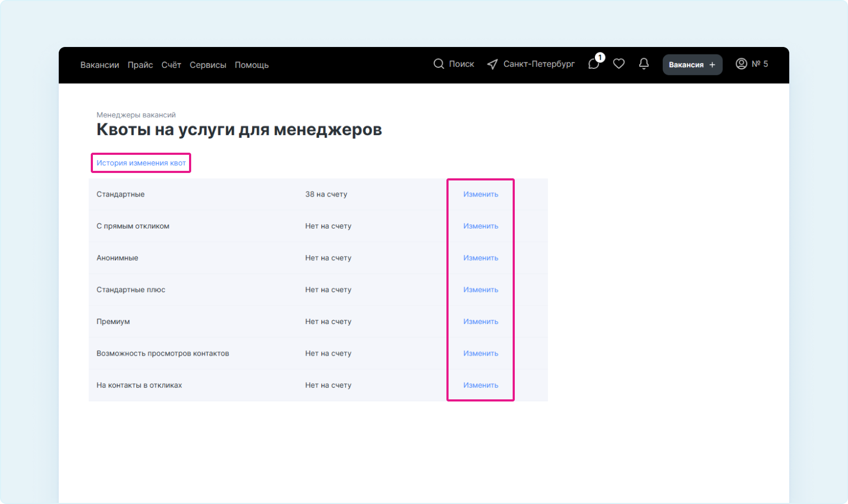
Task: Open account № 5
Action: pyautogui.click(x=760, y=64)
